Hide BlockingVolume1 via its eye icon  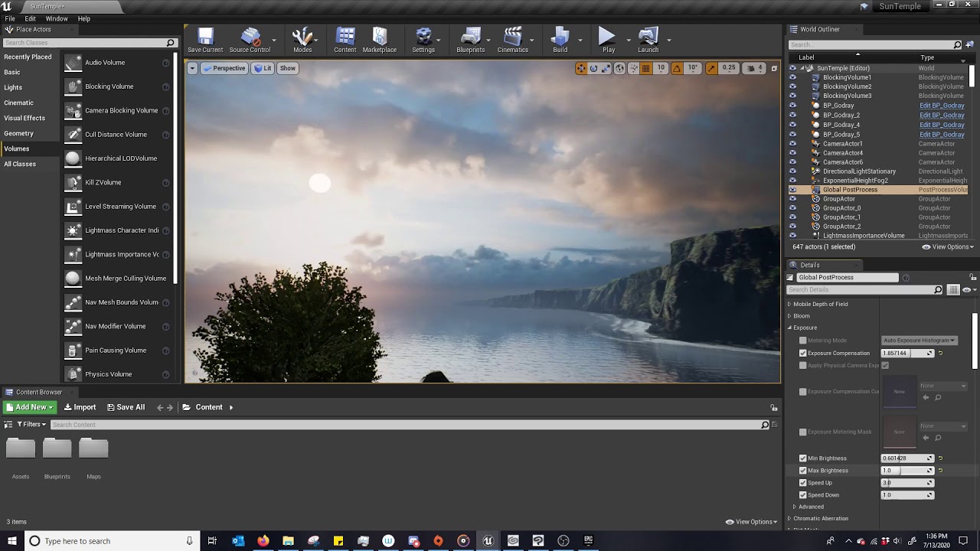tap(792, 77)
